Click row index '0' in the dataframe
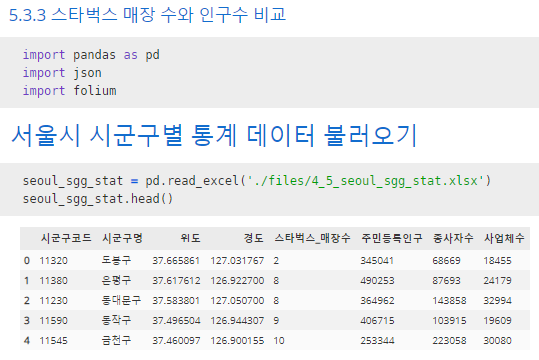Screen dimensions: 539x360 pos(27,261)
